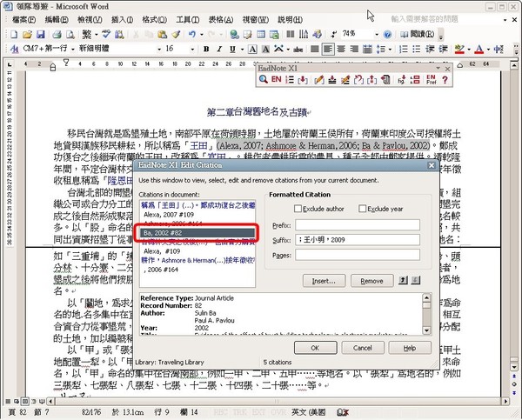
Task: Open the 檢視(V) menu
Action: [90, 20]
